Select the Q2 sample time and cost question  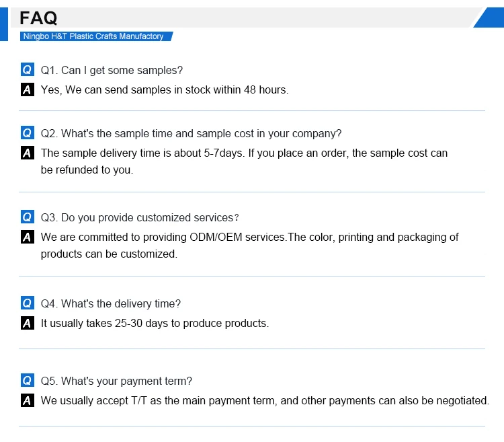(191, 133)
